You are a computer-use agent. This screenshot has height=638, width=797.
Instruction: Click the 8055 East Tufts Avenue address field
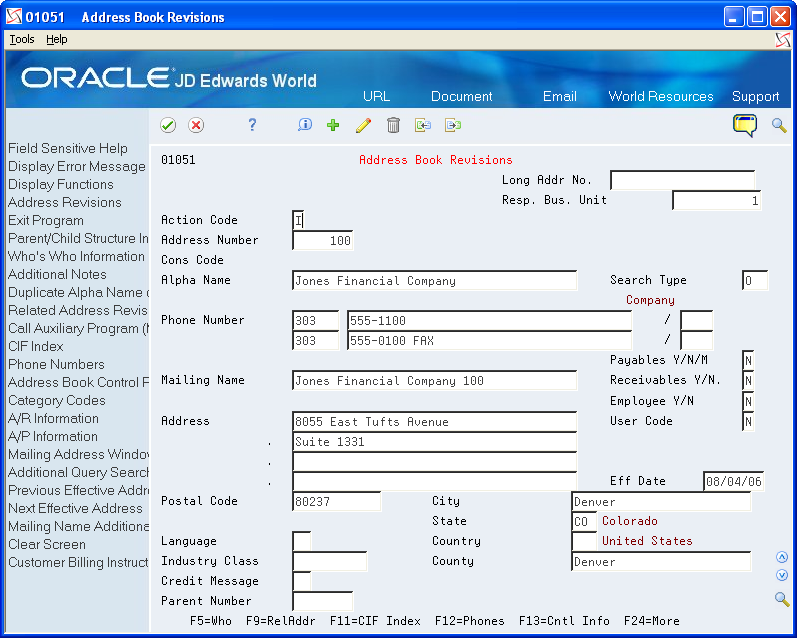pos(435,422)
